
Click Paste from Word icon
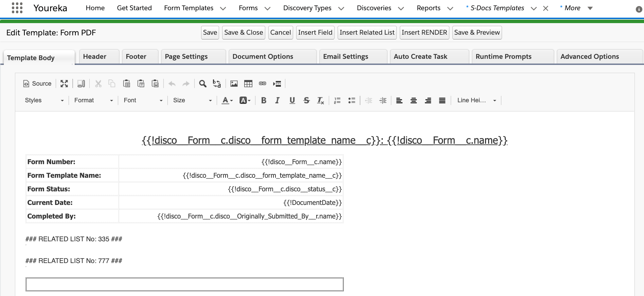[155, 84]
